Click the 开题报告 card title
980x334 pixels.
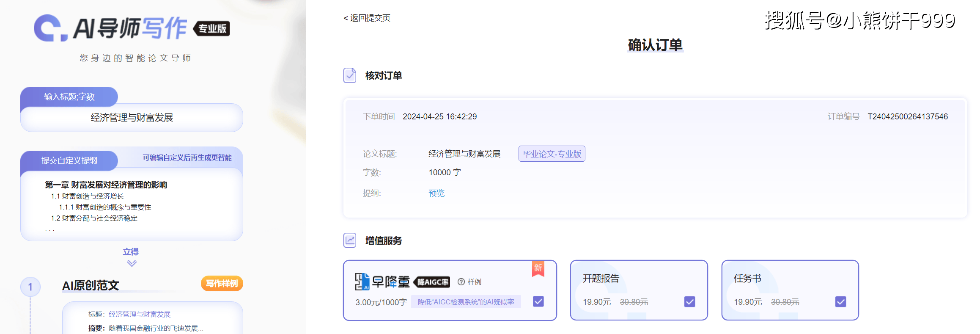601,278
